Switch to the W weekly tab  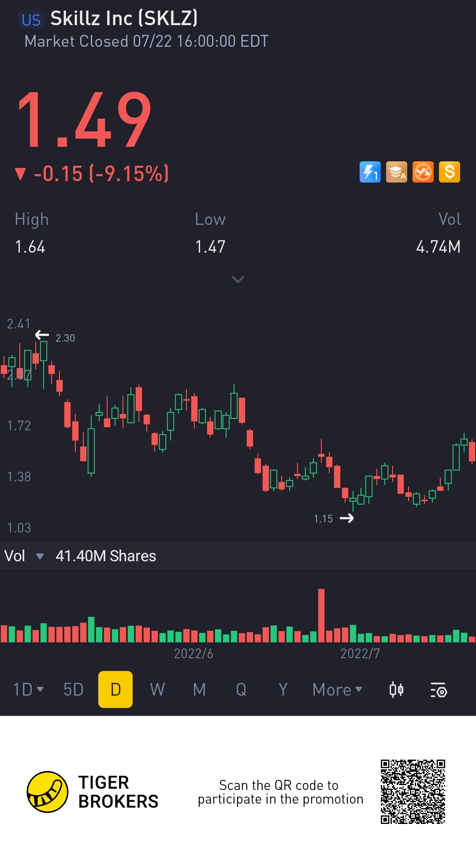tap(157, 689)
